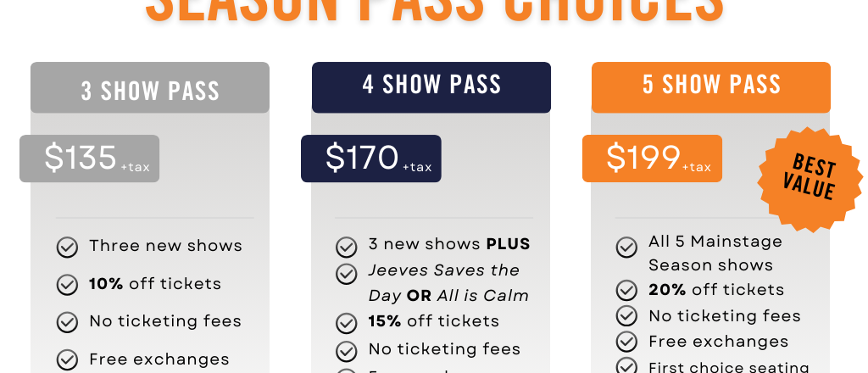
Task: Click checkmark by 5 Show Pass Free exchanges
Action: tap(626, 342)
